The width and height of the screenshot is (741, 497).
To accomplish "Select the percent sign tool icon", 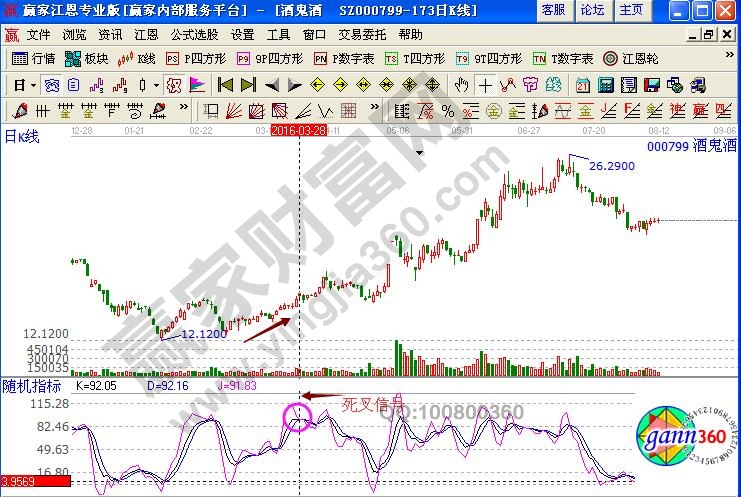I will (x=447, y=110).
